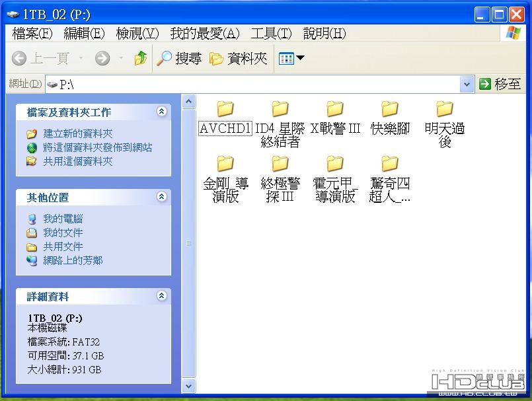
Task: Click the 共用這個資料夾 sharing icon
Action: (32, 161)
